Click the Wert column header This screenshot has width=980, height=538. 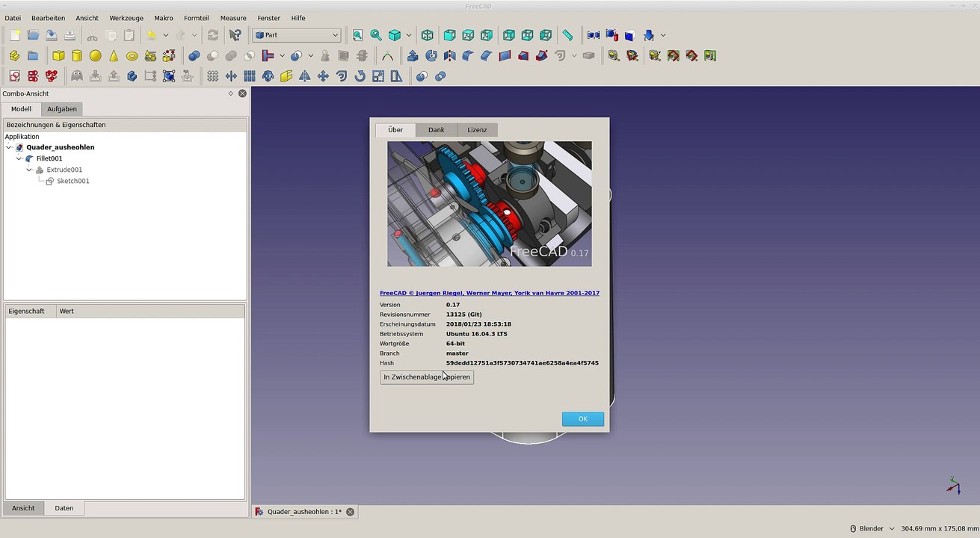151,311
